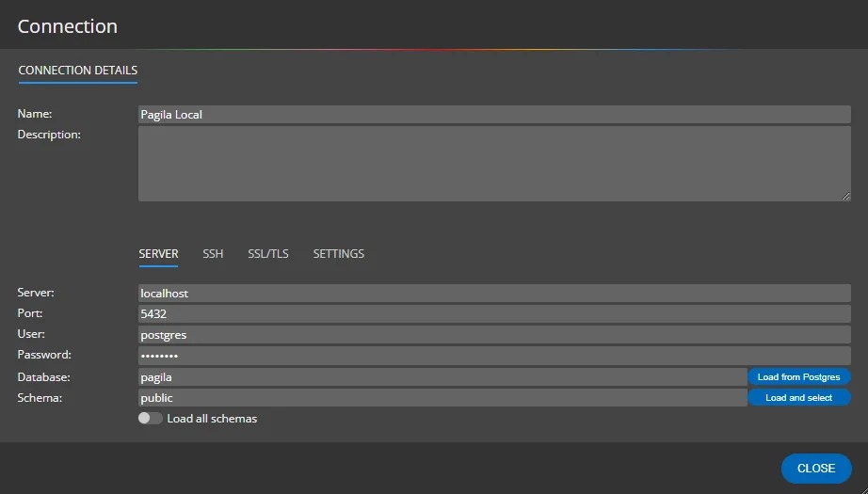Click the Schema field with public
This screenshot has width=868, height=494.
442,398
